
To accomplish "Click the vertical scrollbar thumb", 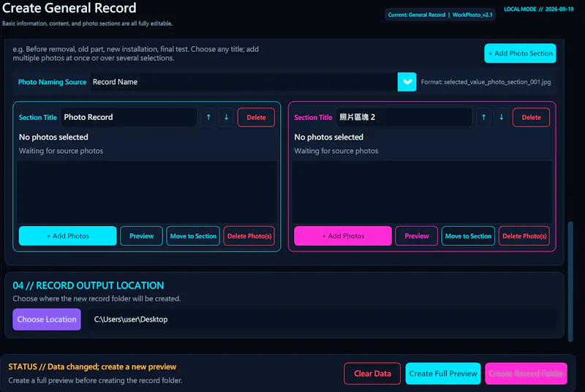I will [x=570, y=282].
